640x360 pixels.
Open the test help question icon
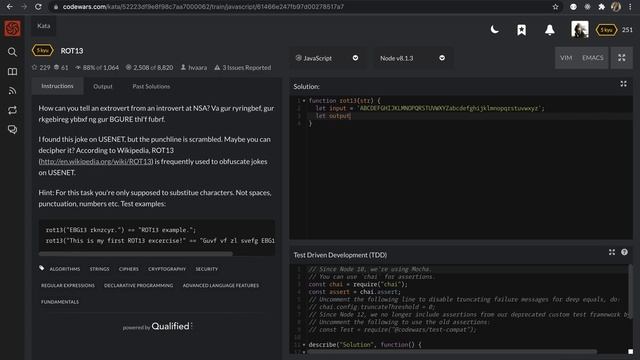[x=624, y=252]
